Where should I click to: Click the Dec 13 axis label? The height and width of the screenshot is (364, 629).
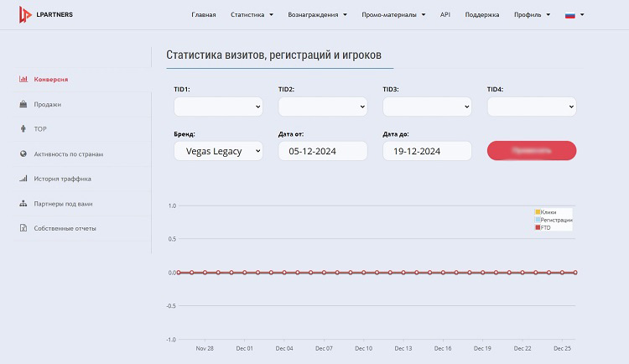403,348
